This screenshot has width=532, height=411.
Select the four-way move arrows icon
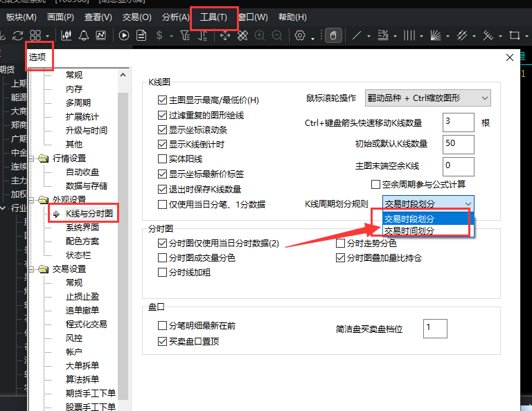coord(225,35)
